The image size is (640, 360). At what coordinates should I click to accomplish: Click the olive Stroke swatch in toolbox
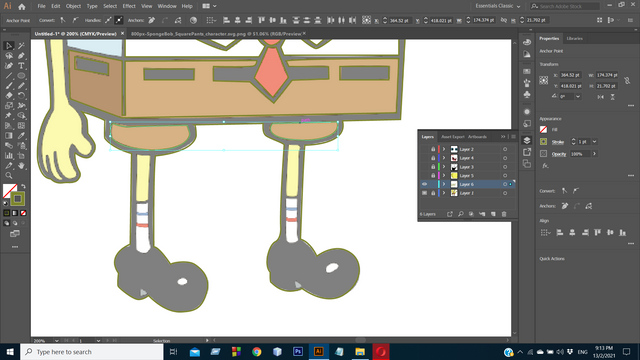[18, 199]
